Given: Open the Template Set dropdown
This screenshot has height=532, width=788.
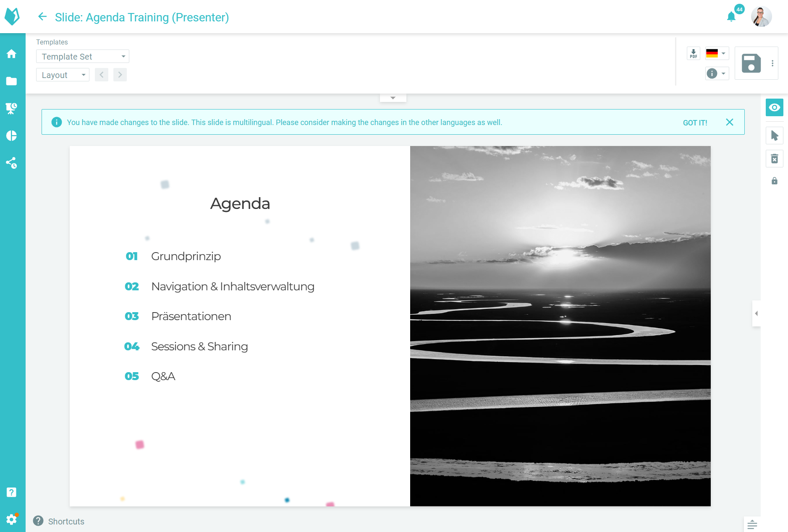Looking at the screenshot, I should (83, 56).
